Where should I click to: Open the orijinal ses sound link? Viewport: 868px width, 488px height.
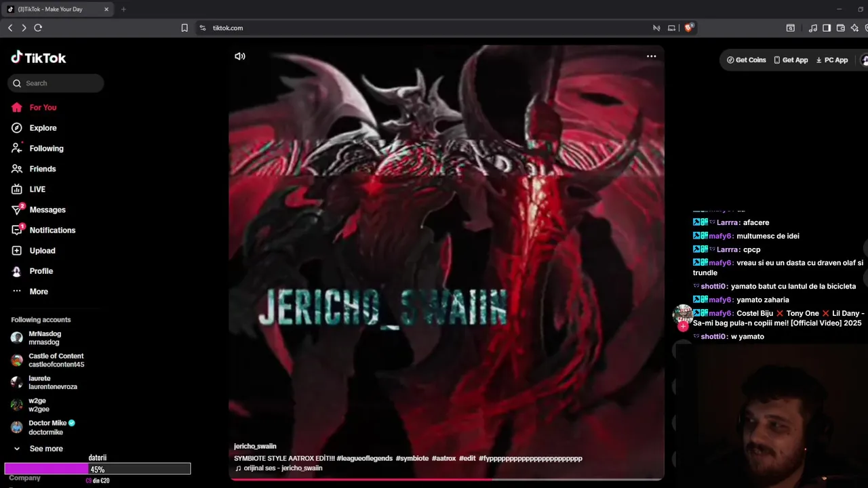(279, 468)
